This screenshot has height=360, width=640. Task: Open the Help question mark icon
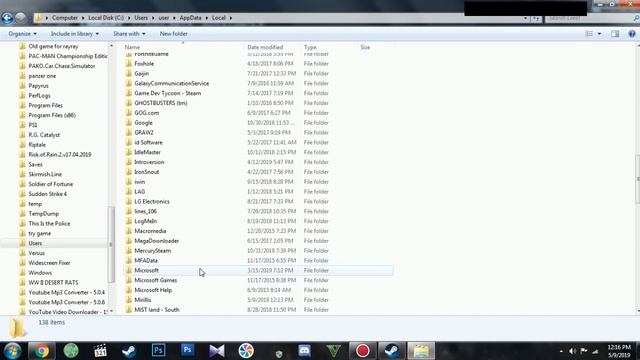click(x=632, y=34)
